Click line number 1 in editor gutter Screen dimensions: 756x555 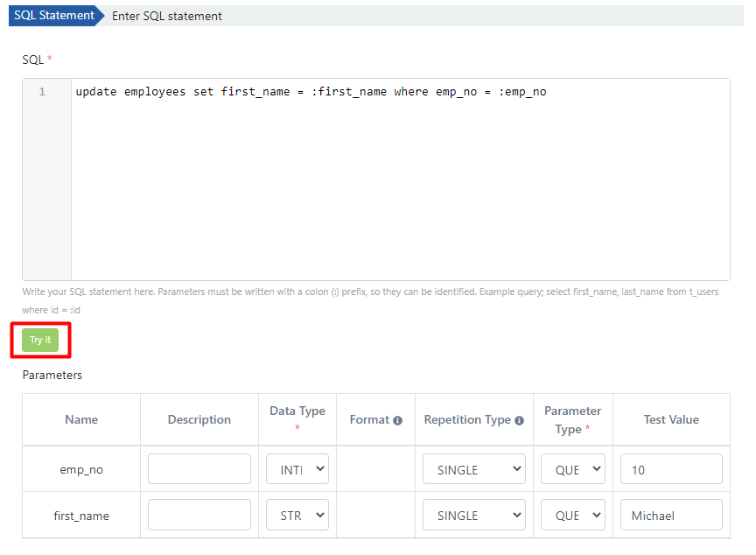42,92
